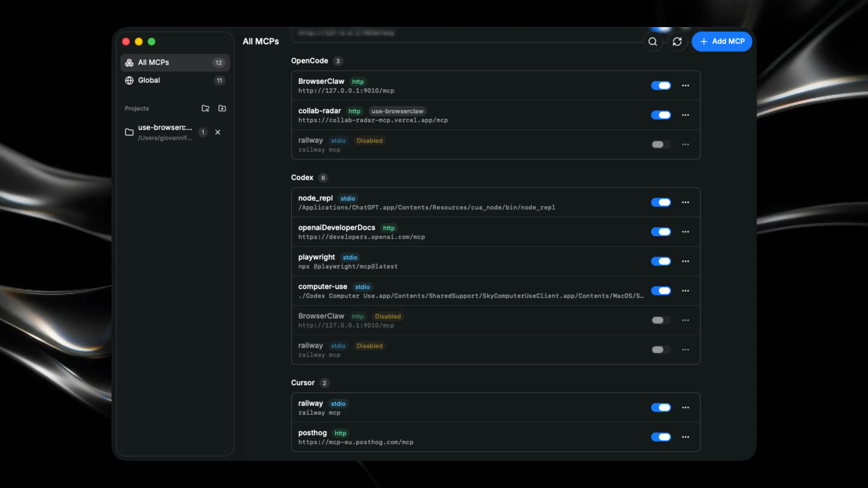Click the posthog server name
868x488 pixels.
click(x=312, y=433)
